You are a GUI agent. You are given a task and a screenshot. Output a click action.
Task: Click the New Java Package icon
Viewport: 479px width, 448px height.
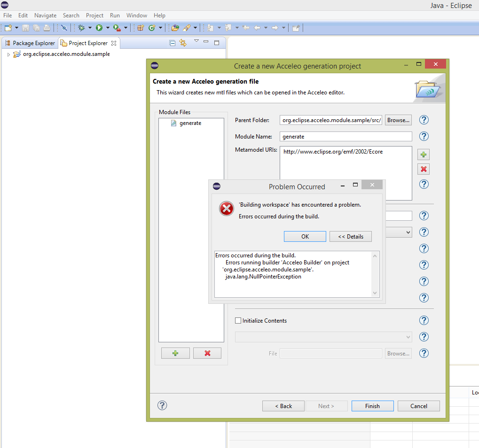pos(141,28)
